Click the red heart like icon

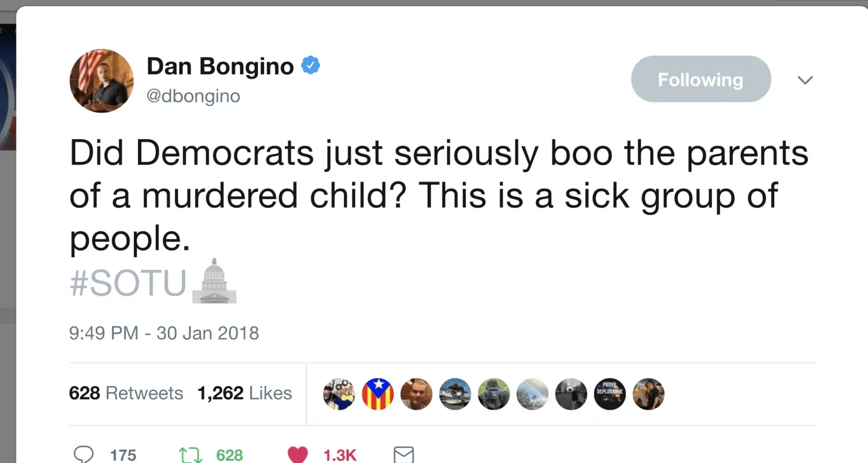click(297, 455)
